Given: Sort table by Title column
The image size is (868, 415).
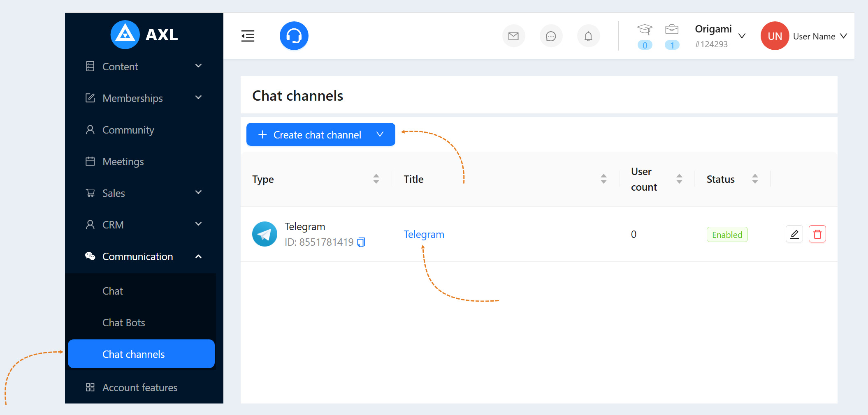Looking at the screenshot, I should pyautogui.click(x=603, y=179).
